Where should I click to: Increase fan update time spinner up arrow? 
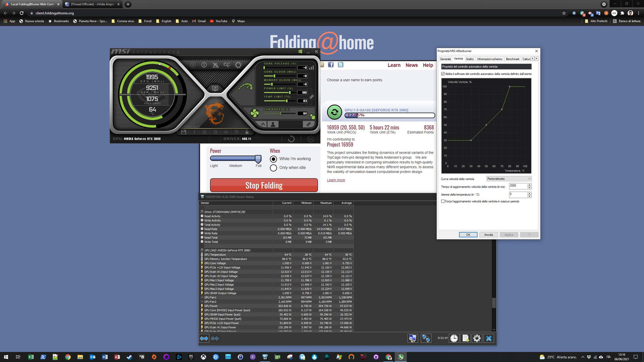530,185
